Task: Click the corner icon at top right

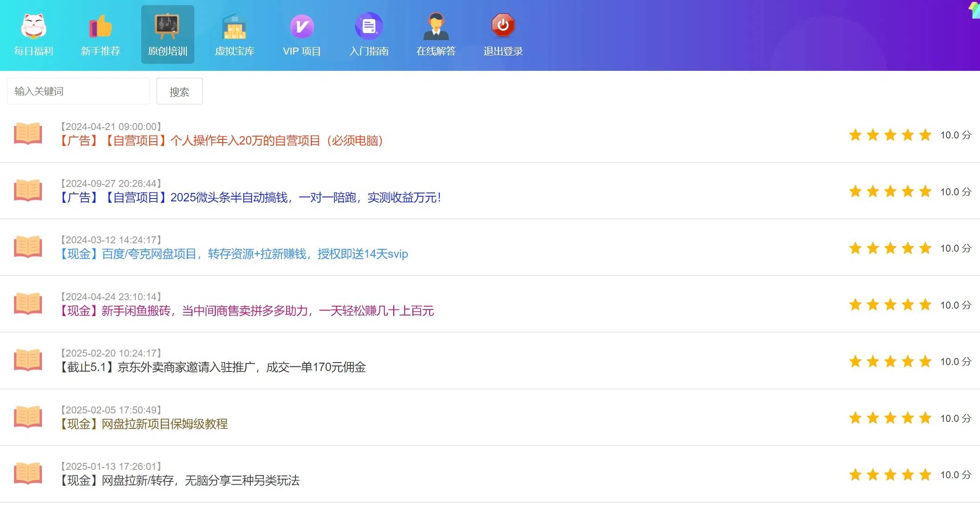Action: (x=974, y=9)
